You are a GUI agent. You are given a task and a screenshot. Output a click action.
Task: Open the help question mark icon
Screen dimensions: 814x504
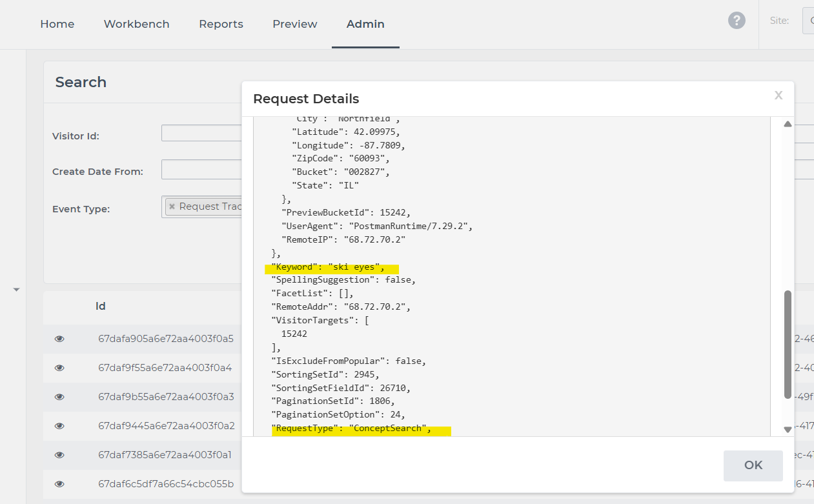737,21
